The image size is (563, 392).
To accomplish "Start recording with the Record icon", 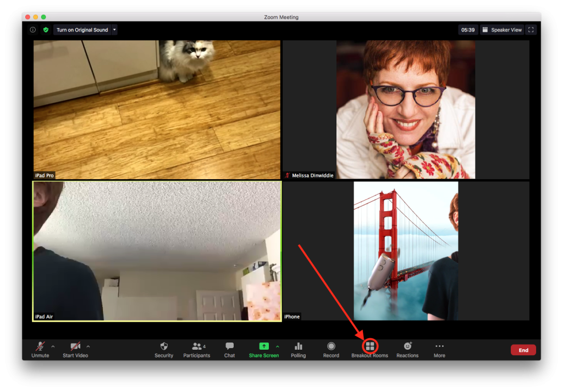I will pyautogui.click(x=331, y=346).
